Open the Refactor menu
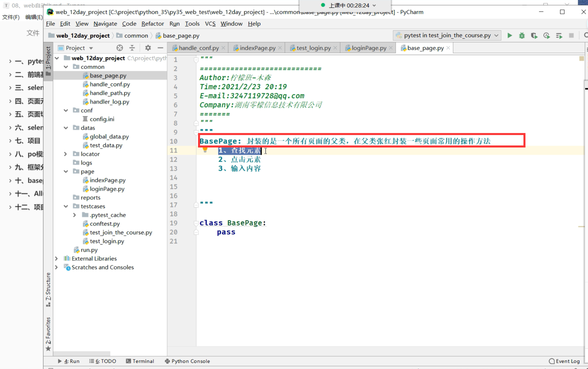 [x=153, y=24]
